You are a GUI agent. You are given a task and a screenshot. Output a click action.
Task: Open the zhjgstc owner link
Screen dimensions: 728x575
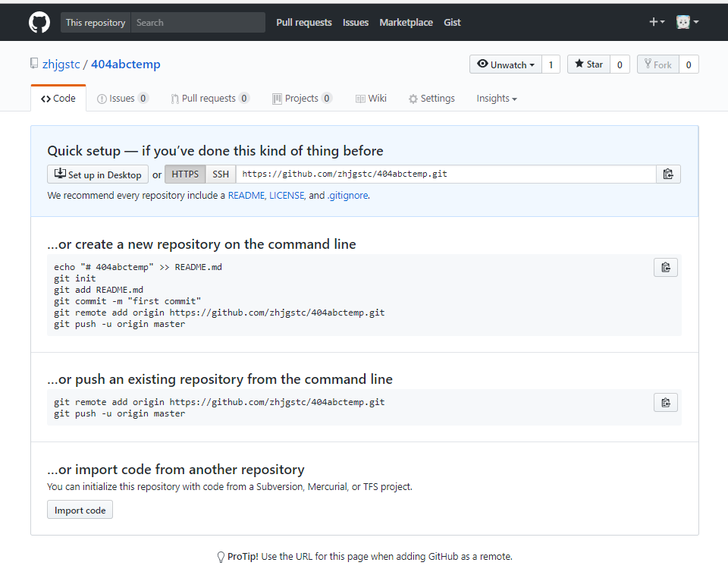pyautogui.click(x=61, y=64)
